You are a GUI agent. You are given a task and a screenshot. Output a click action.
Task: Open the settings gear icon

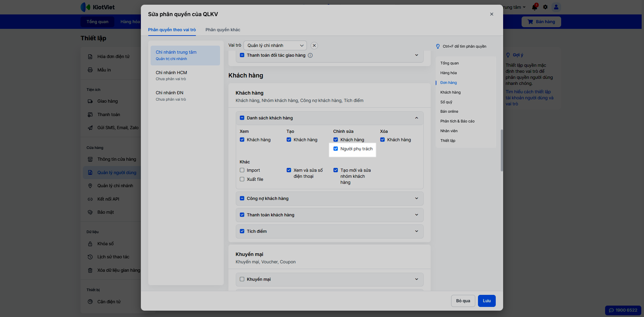545,7
